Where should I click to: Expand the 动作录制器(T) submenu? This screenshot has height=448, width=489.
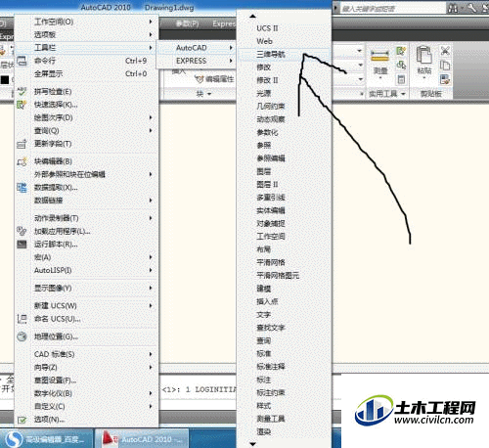[x=87, y=218]
